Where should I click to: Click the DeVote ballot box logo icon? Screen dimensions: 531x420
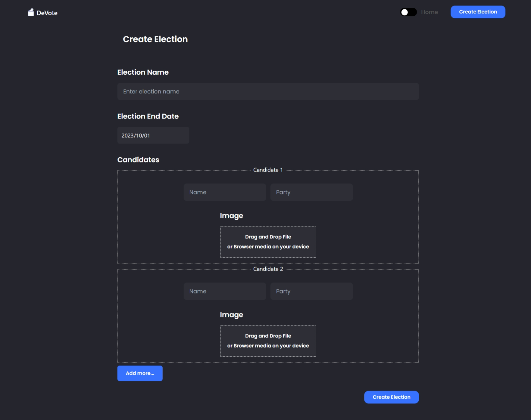click(31, 12)
